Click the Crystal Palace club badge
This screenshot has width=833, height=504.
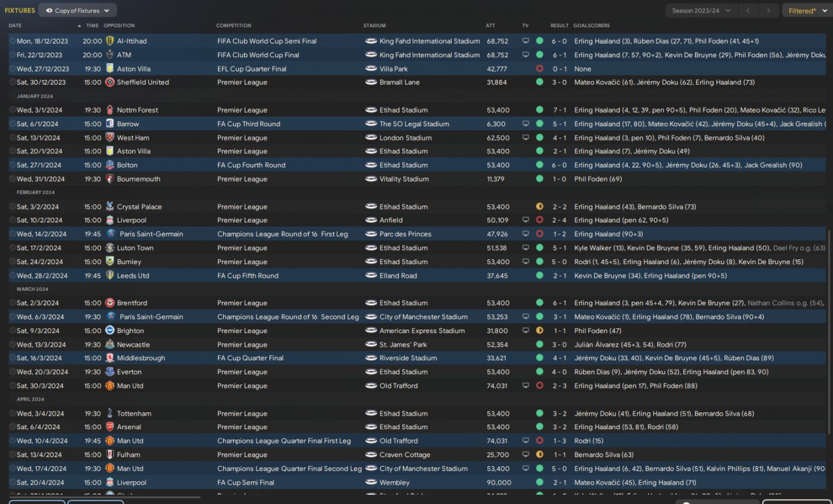pos(110,207)
